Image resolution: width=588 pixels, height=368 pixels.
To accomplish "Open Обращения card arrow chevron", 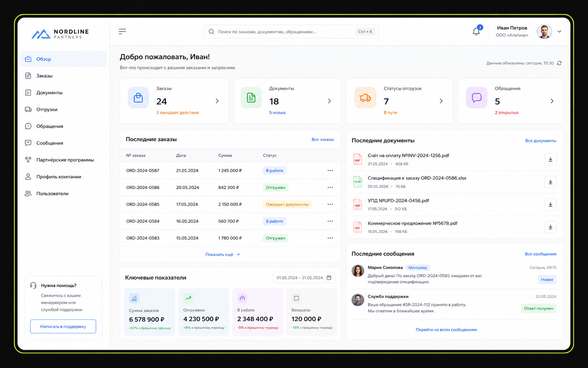I will coord(552,101).
